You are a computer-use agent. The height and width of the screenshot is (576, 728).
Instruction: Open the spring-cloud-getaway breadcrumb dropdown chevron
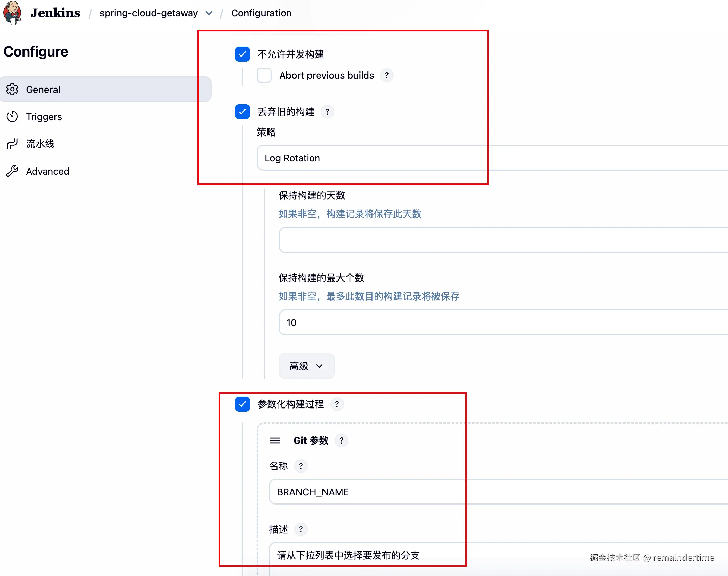tap(209, 13)
